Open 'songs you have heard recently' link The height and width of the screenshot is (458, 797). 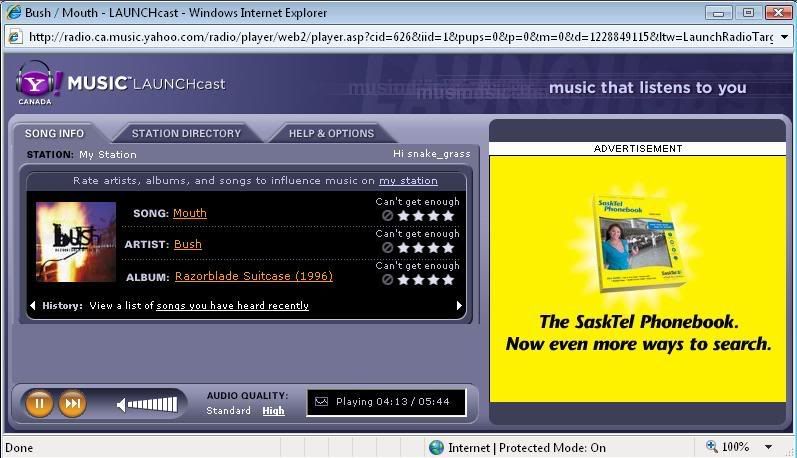tap(232, 306)
